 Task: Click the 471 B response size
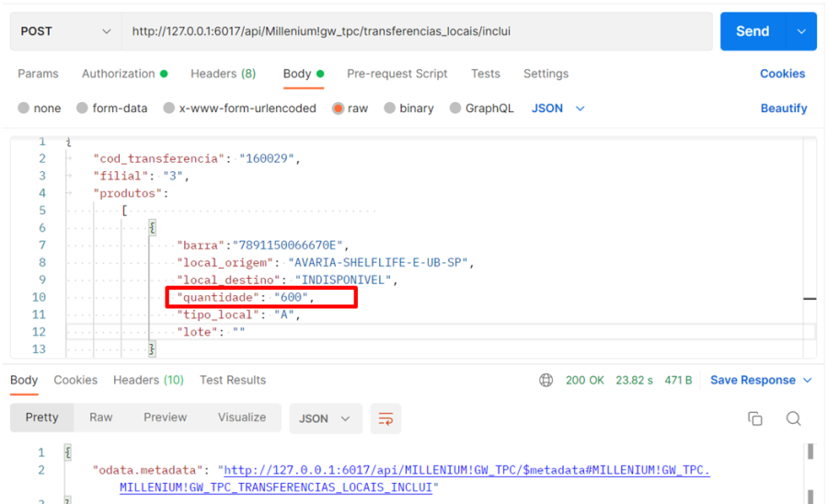(x=678, y=380)
